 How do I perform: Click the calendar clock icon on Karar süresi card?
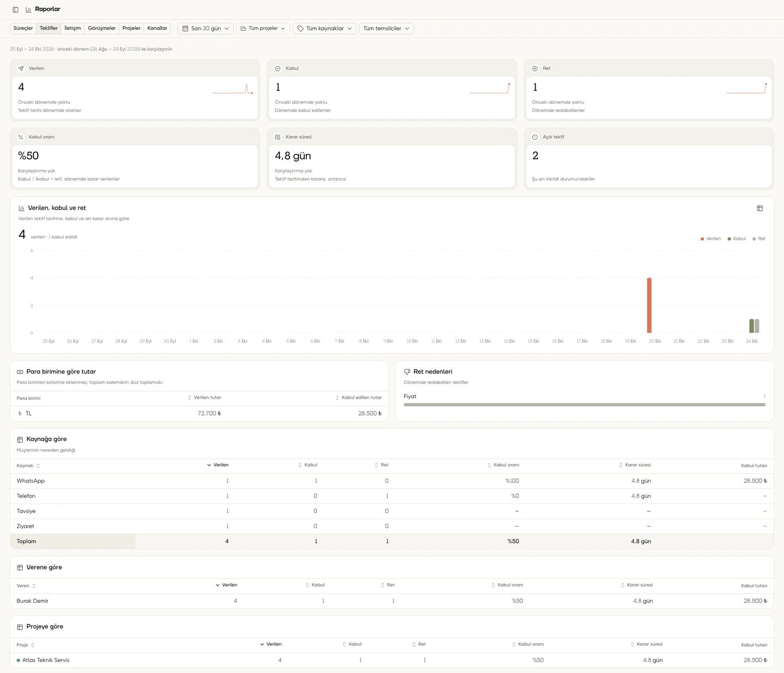tap(278, 137)
